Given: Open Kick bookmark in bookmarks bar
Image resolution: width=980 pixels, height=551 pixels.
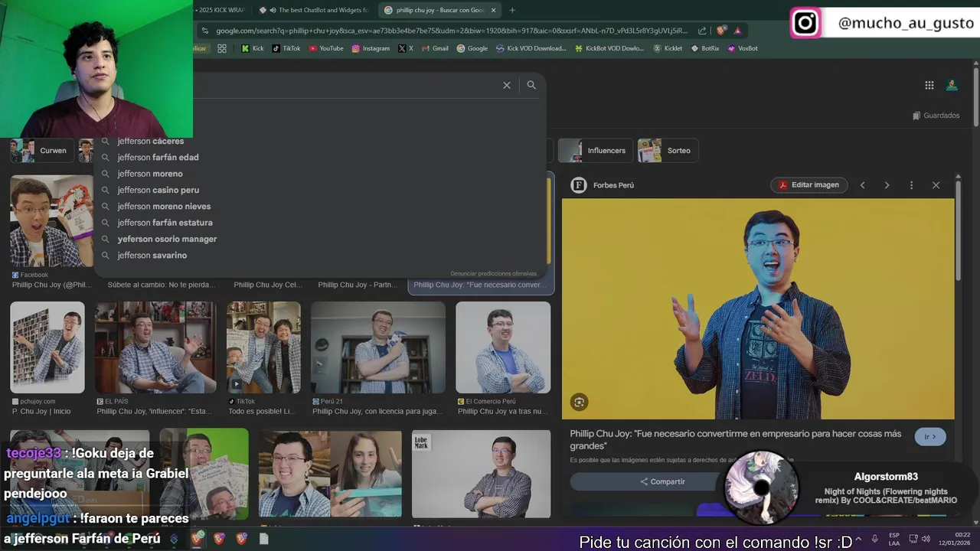Looking at the screenshot, I should 252,48.
